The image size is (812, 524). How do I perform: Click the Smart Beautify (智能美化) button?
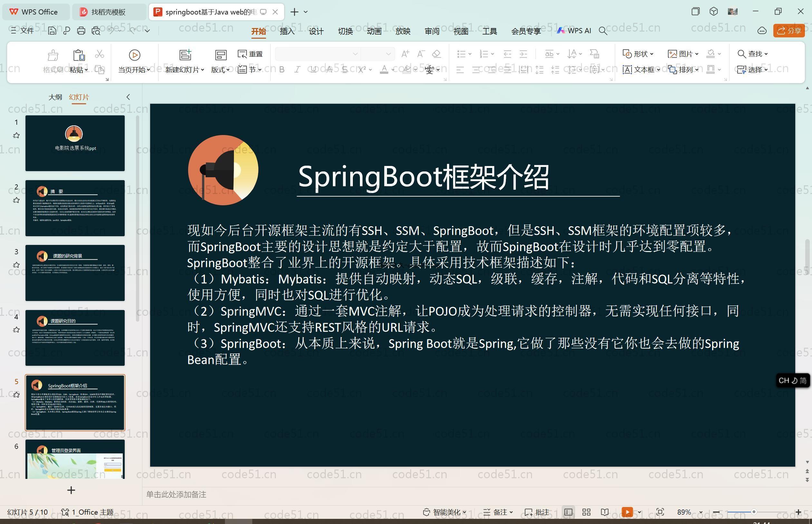pyautogui.click(x=445, y=512)
